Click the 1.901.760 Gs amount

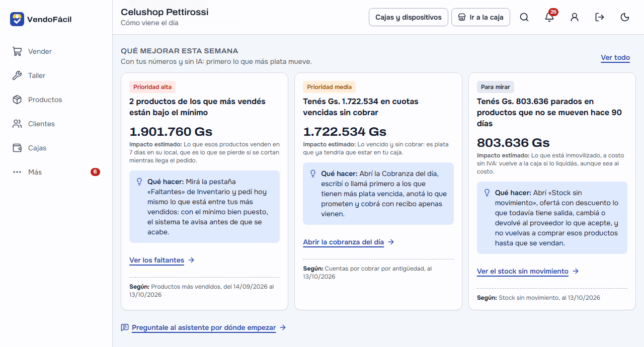pos(171,132)
